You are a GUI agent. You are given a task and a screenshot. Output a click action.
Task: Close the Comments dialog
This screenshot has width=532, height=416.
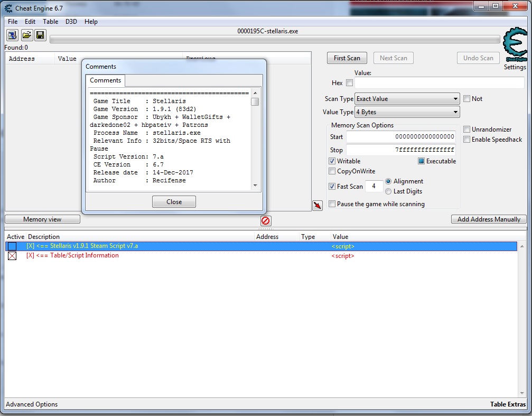click(174, 202)
